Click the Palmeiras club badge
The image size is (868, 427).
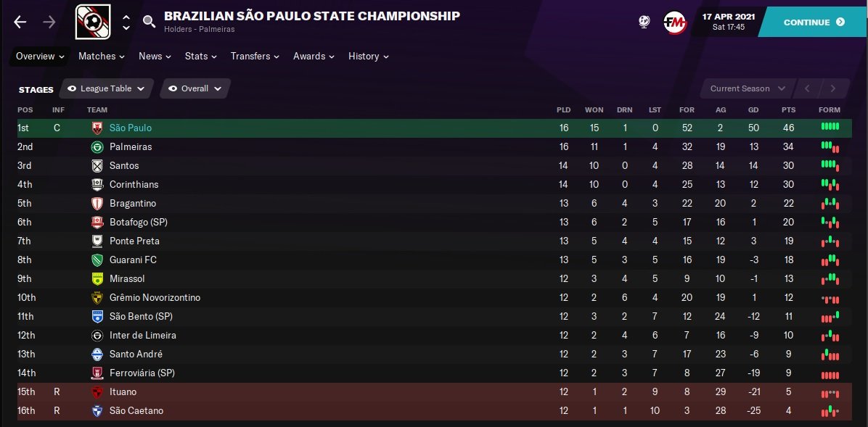97,147
